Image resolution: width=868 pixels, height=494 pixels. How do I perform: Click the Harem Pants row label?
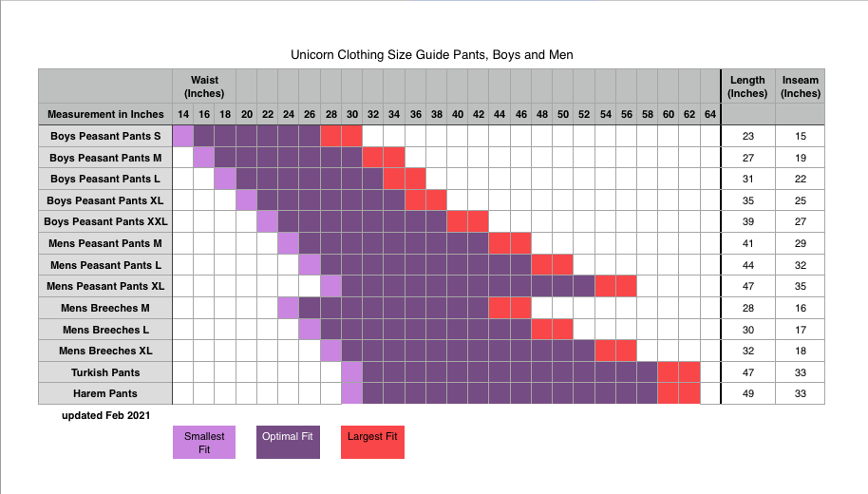click(x=104, y=393)
